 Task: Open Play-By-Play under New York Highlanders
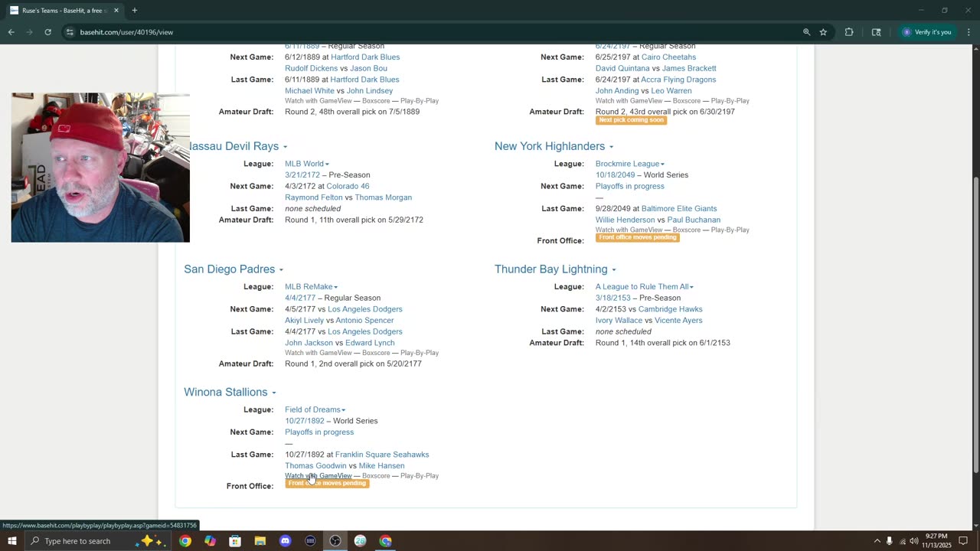pyautogui.click(x=730, y=230)
